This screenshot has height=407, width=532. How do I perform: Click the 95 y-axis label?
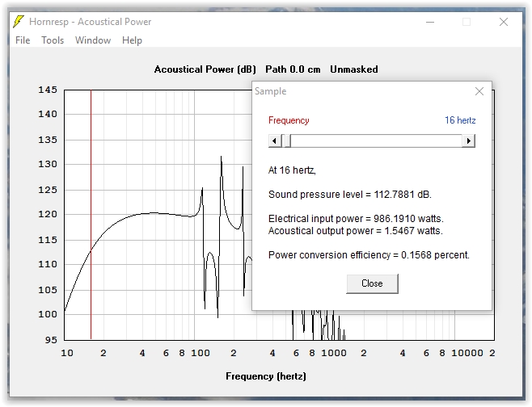tap(51, 339)
